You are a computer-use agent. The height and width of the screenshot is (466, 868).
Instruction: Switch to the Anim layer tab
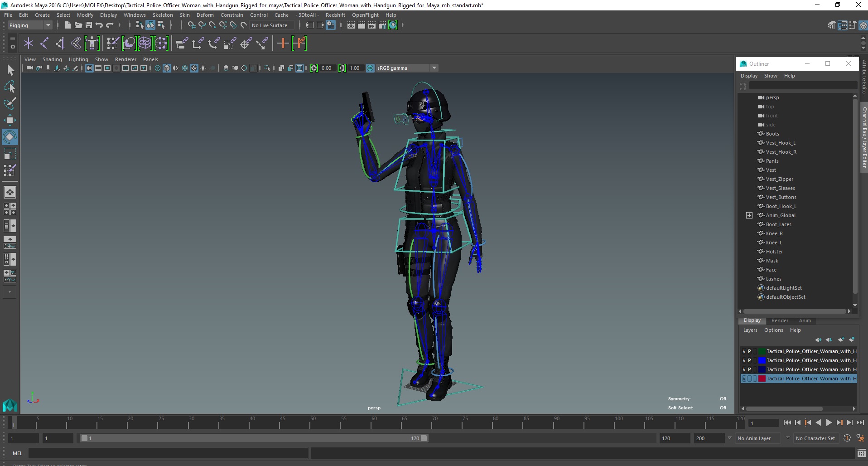(x=805, y=320)
